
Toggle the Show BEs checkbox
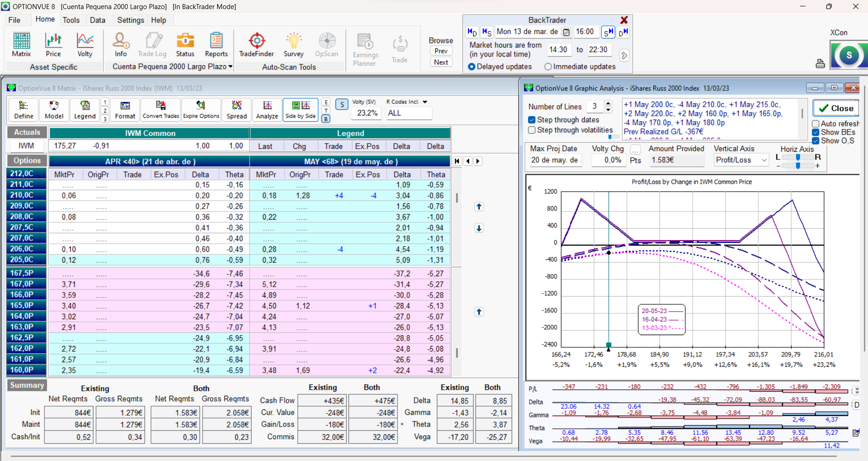pos(816,132)
